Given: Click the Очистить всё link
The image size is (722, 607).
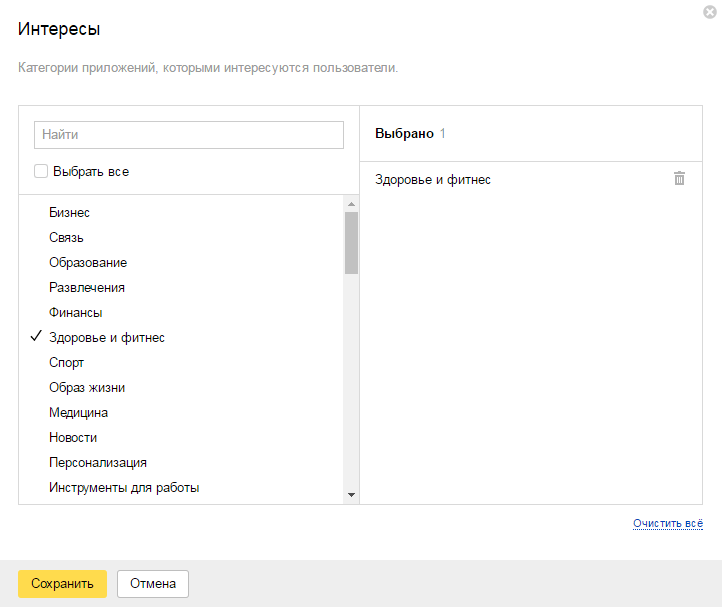Looking at the screenshot, I should (x=668, y=523).
